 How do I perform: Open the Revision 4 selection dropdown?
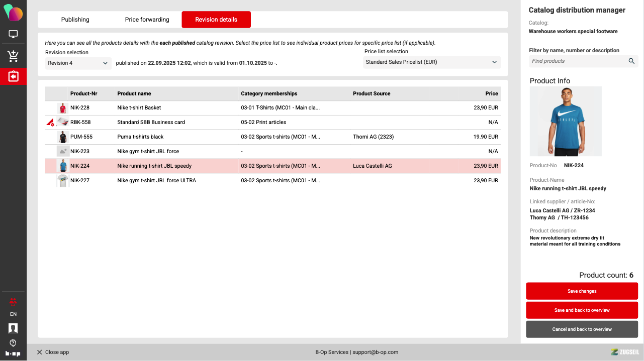78,63
